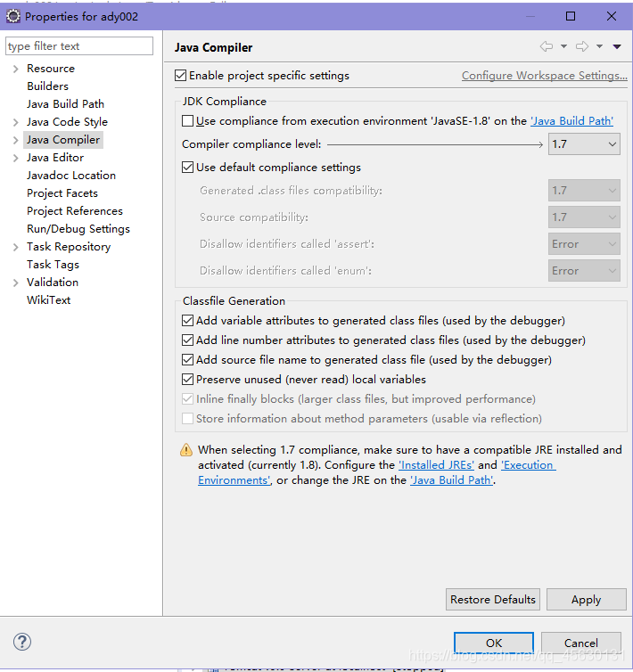
Task: Select Java Build Path in tree
Action: 65,104
